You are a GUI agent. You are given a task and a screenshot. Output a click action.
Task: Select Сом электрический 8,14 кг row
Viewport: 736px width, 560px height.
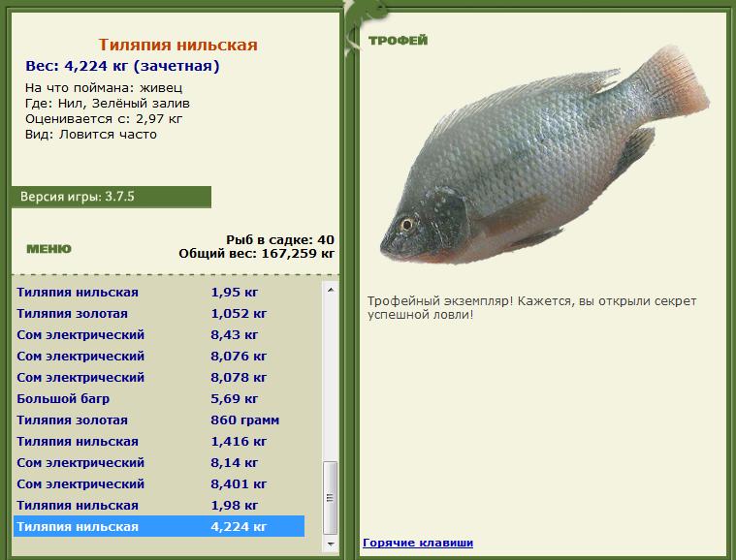coord(159,462)
